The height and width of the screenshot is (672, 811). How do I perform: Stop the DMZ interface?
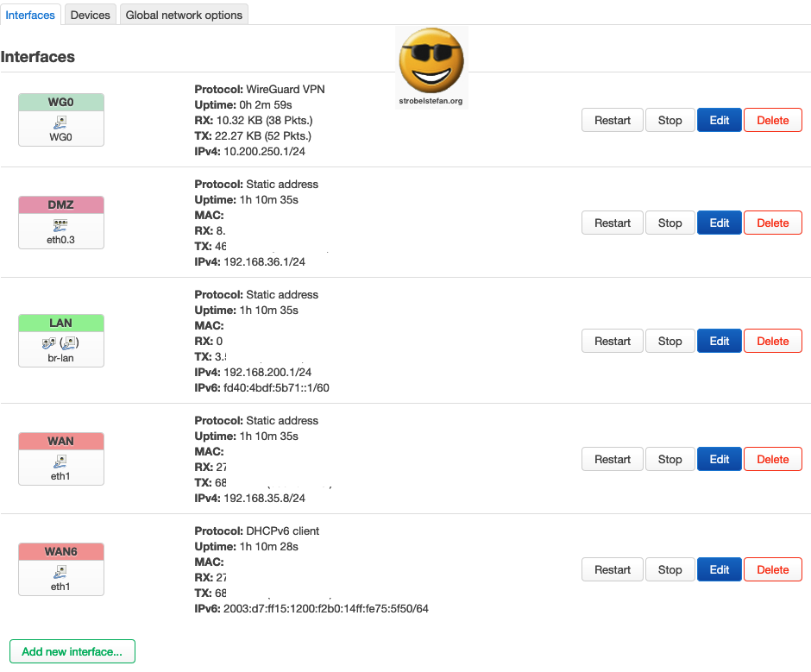tap(670, 223)
